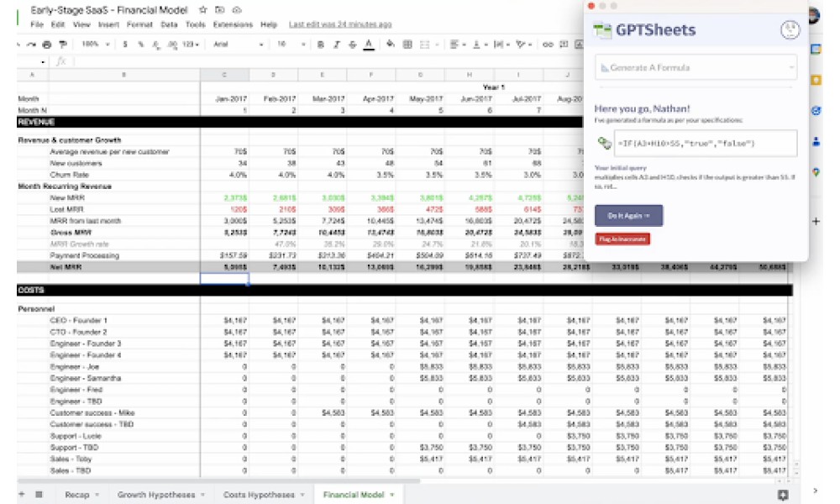The height and width of the screenshot is (504, 840).
Task: Open the zoom 100% dropdown
Action: pyautogui.click(x=96, y=45)
